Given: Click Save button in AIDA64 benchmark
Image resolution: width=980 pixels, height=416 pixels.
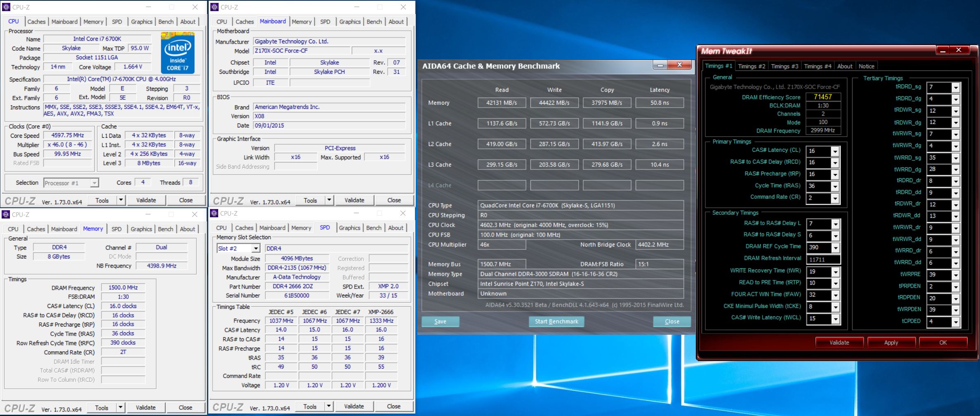Looking at the screenshot, I should point(440,322).
